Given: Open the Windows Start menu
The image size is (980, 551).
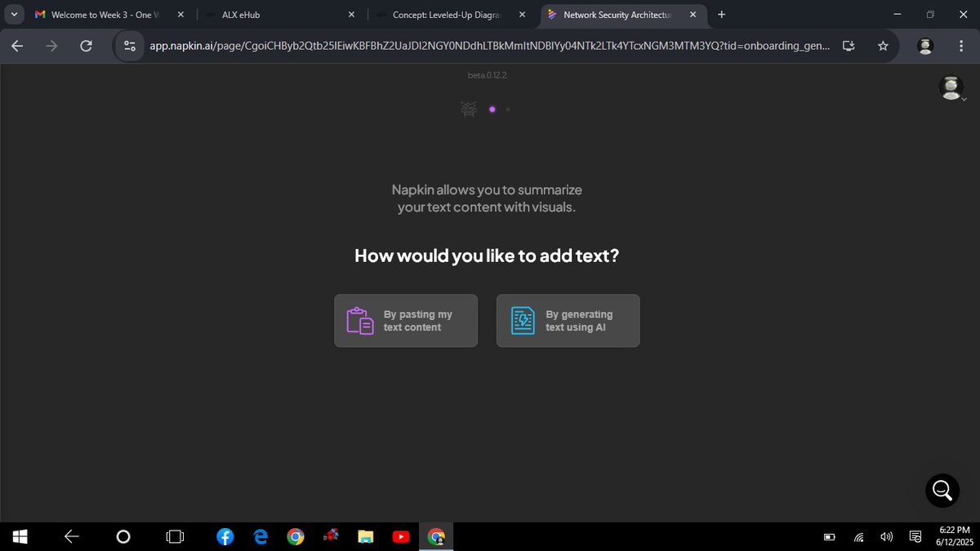Looking at the screenshot, I should [20, 536].
